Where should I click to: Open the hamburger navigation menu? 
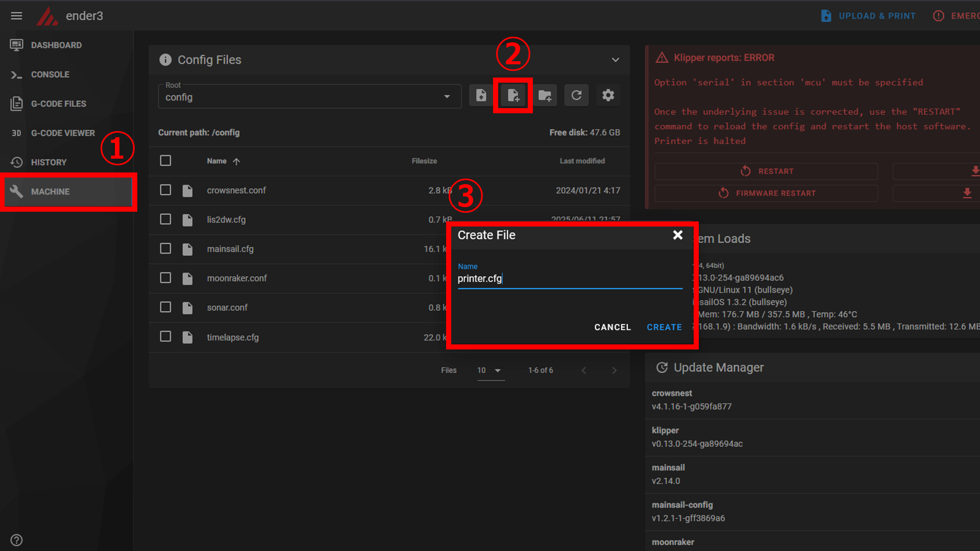coord(16,16)
